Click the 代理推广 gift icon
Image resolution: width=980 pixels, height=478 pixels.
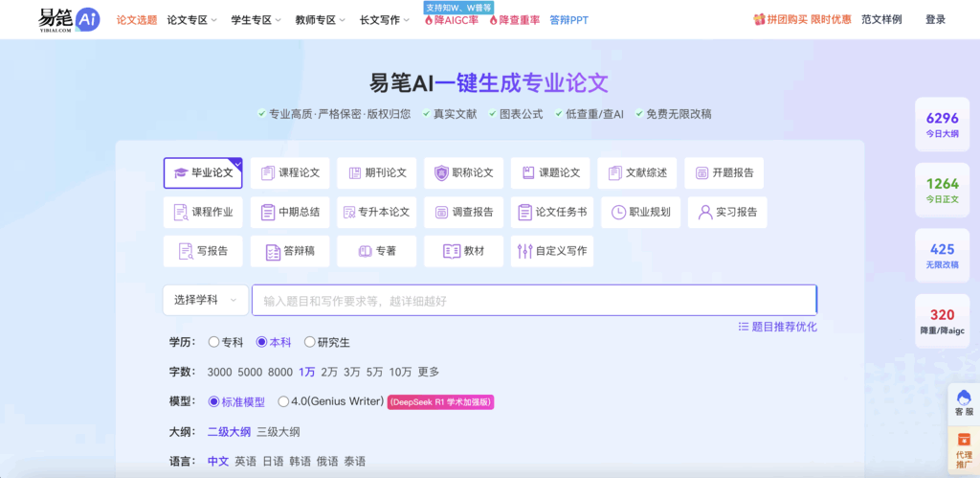964,442
